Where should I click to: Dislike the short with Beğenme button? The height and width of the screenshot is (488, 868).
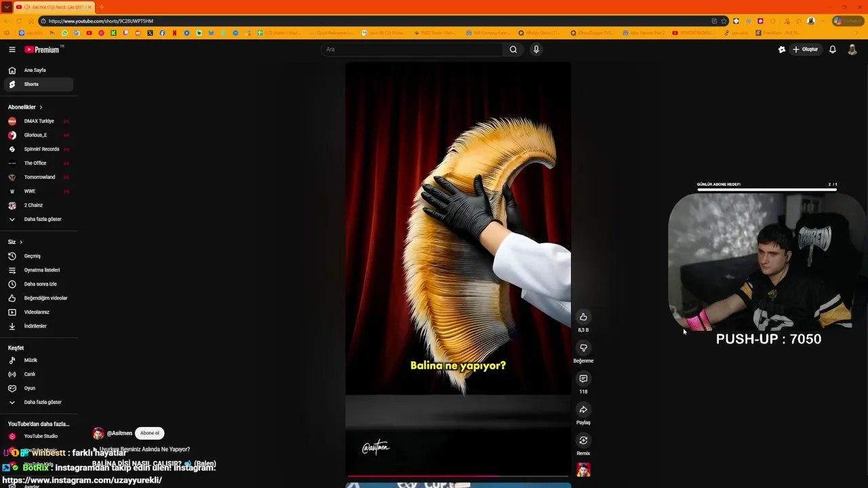pyautogui.click(x=583, y=348)
